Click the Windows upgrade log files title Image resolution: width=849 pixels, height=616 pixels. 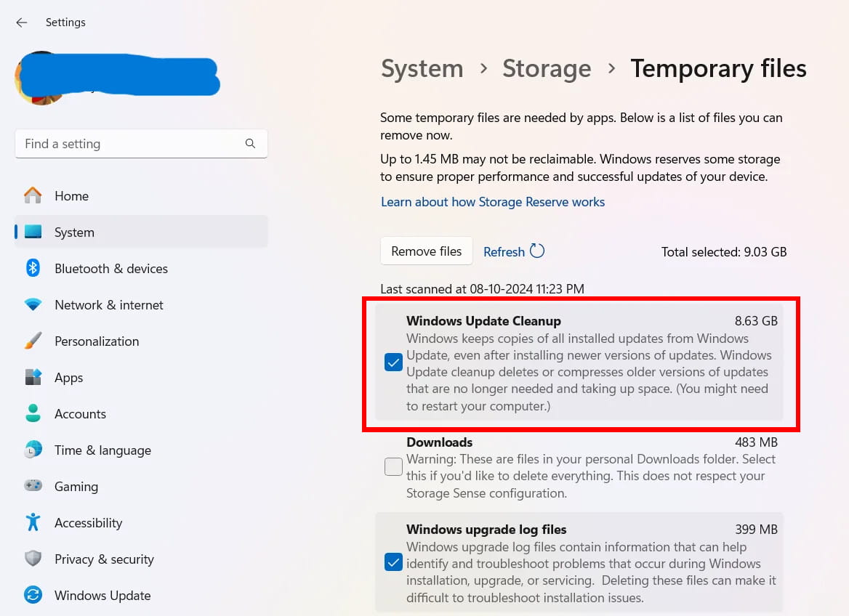coord(486,530)
